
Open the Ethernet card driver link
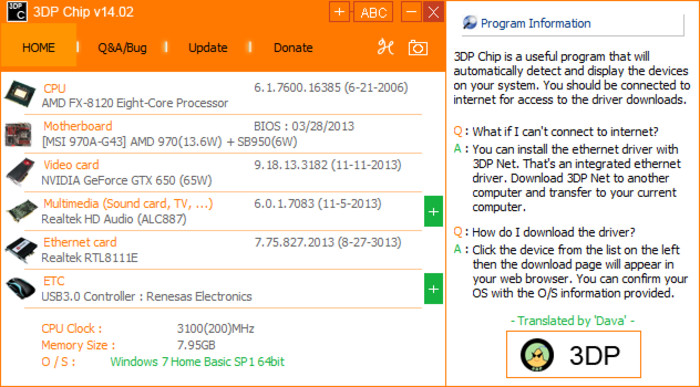click(80, 242)
